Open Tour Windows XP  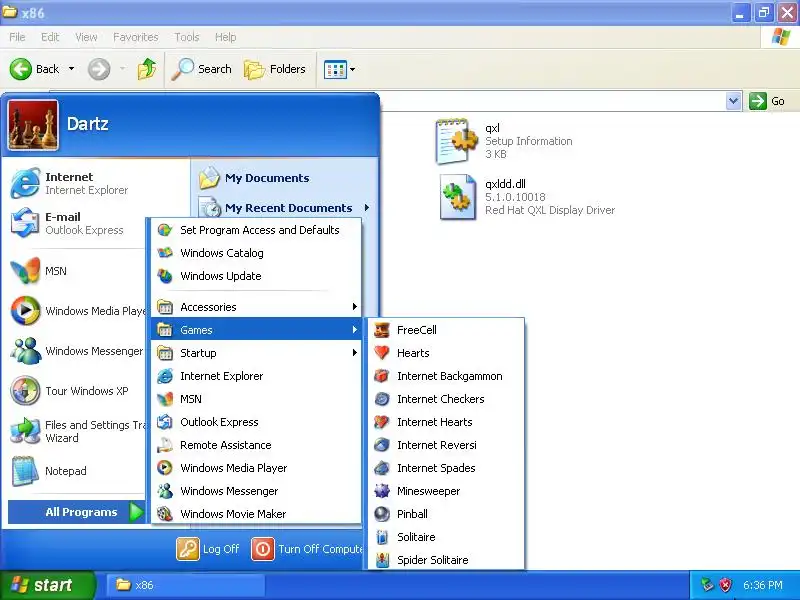(x=77, y=391)
